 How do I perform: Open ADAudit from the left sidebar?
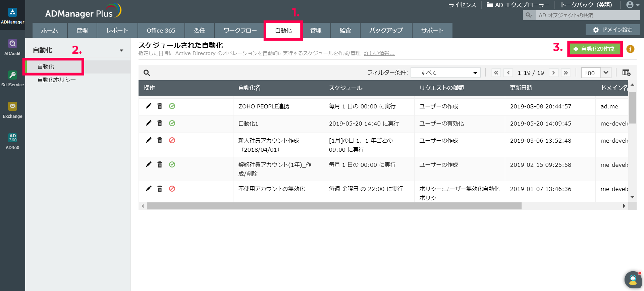[12, 47]
